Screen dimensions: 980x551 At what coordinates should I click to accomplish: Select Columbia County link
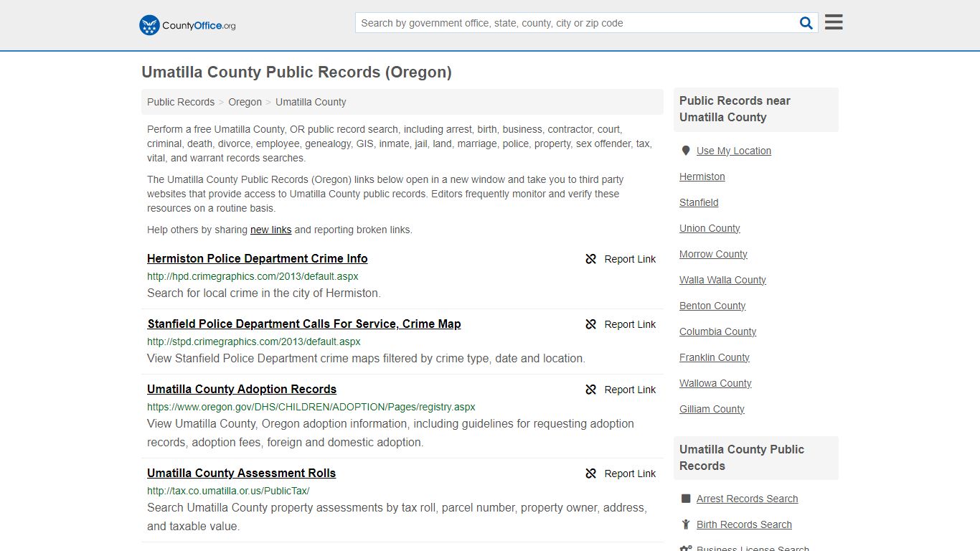717,331
